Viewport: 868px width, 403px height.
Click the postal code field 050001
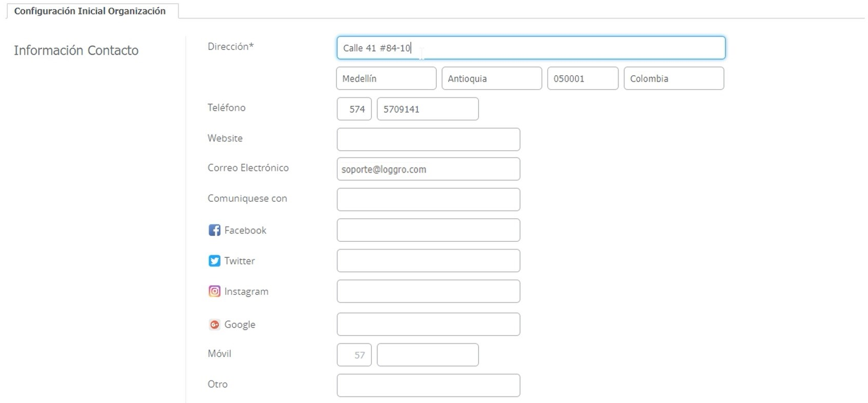tap(582, 79)
